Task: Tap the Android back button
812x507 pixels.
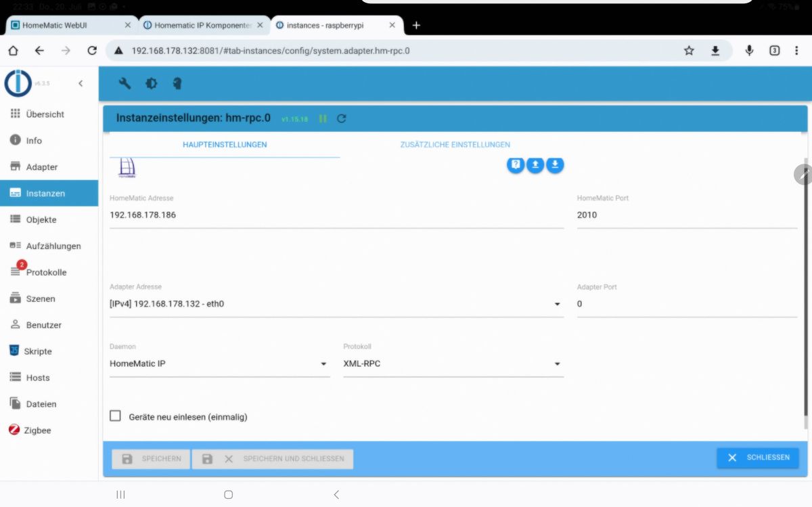Action: pyautogui.click(x=336, y=495)
